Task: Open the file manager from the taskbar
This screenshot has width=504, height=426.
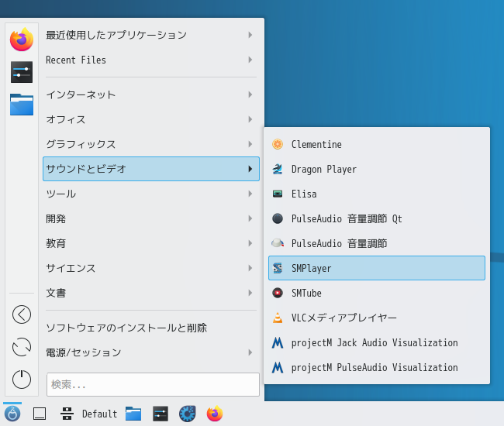Action: click(x=133, y=414)
